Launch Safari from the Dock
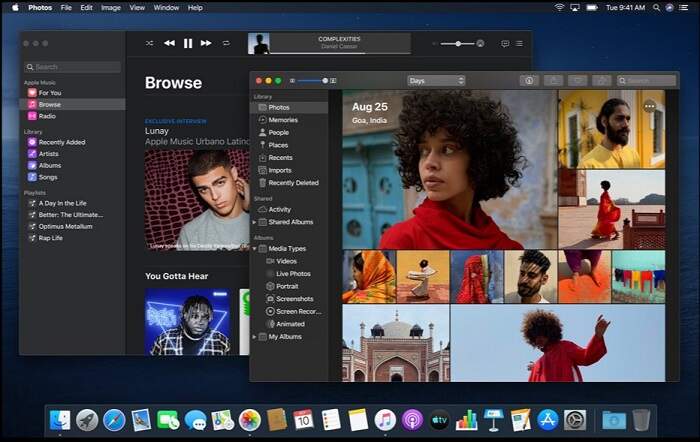 click(x=114, y=420)
